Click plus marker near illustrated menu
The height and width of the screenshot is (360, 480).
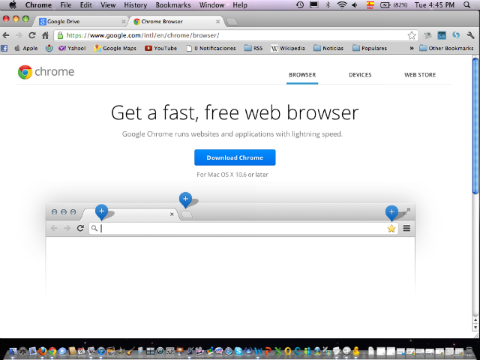click(x=392, y=213)
